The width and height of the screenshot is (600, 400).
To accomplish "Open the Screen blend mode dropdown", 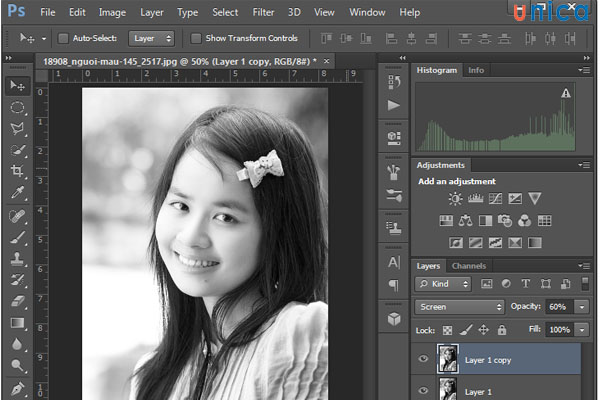I will coord(459,307).
